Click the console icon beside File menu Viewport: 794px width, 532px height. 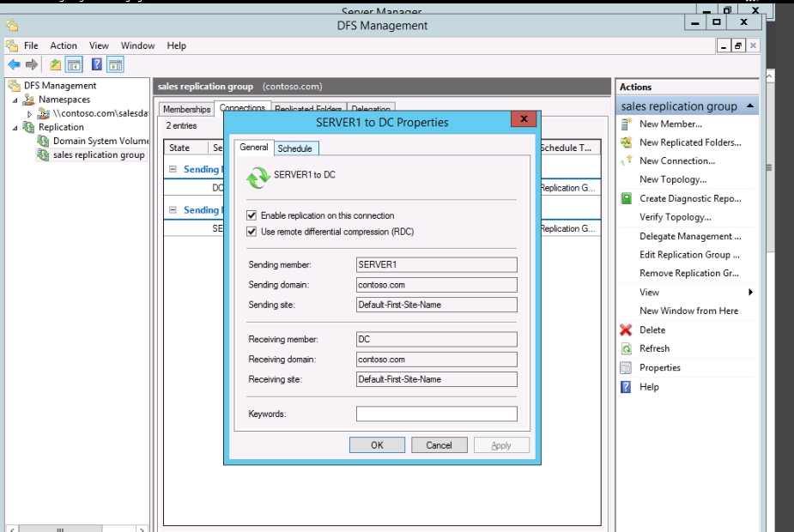click(x=12, y=45)
